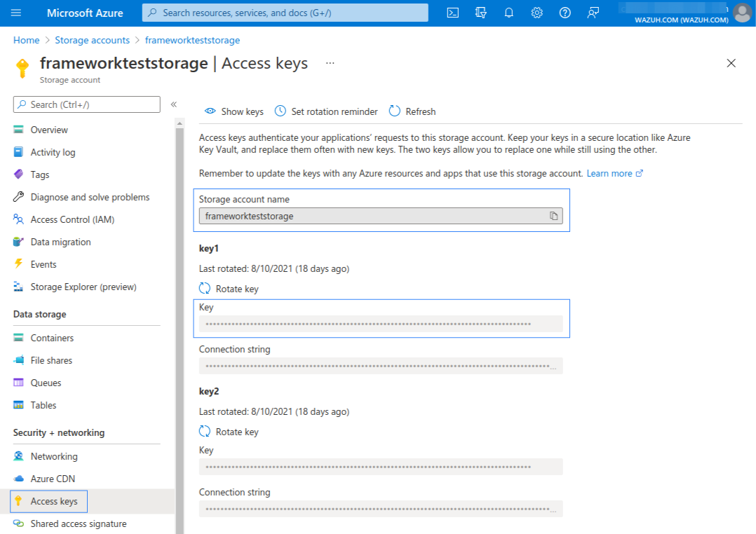Click the WAZUH.COM directory label
The image size is (756, 534).
pyautogui.click(x=681, y=20)
